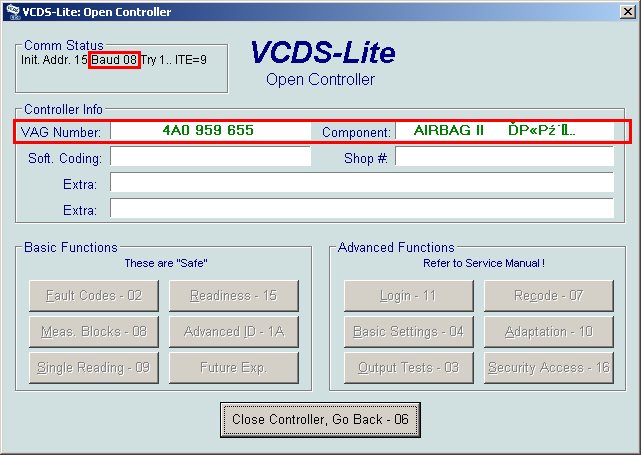Click the 'Shop #:' label
The image size is (641, 455).
point(366,158)
